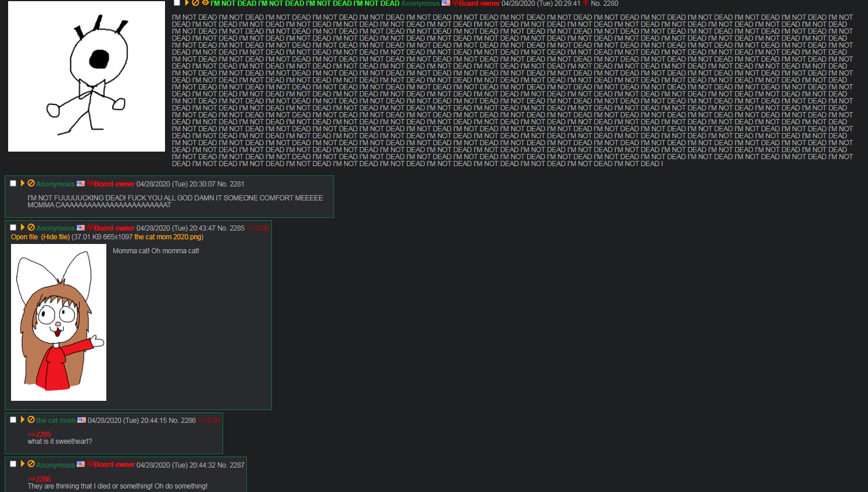Click the hide post icon on post 2286
Screen dimensions: 868x492
pos(31,419)
